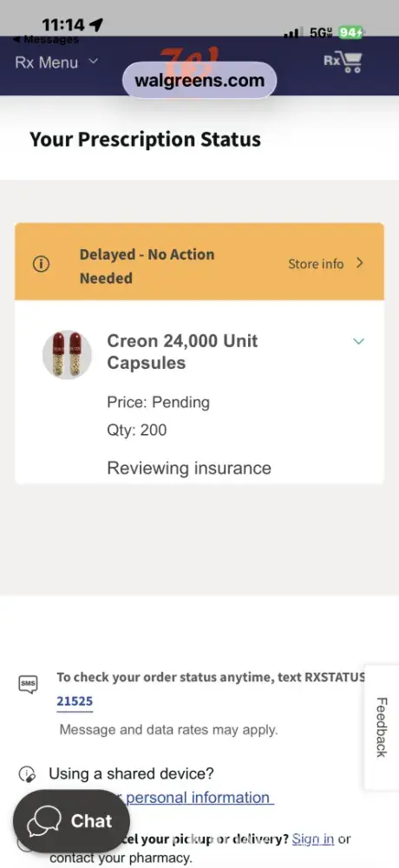
Task: Tap the Delayed - No Action Needed banner
Action: [x=199, y=261]
